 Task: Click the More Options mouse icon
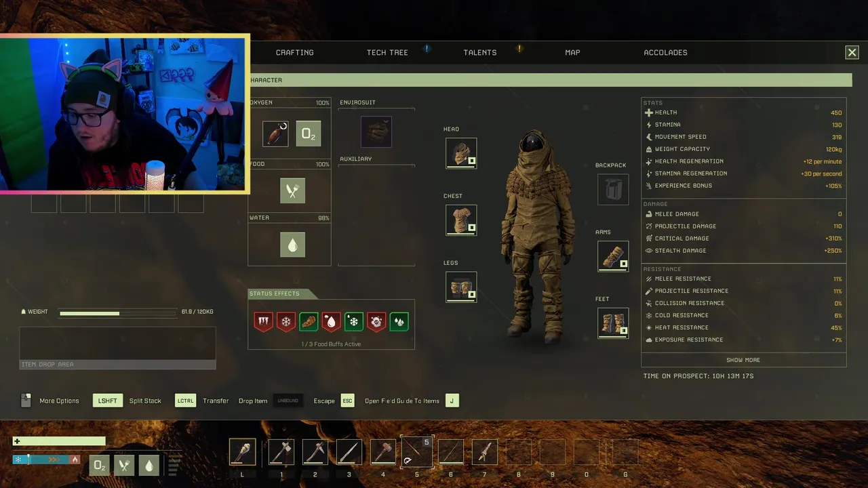coord(26,401)
